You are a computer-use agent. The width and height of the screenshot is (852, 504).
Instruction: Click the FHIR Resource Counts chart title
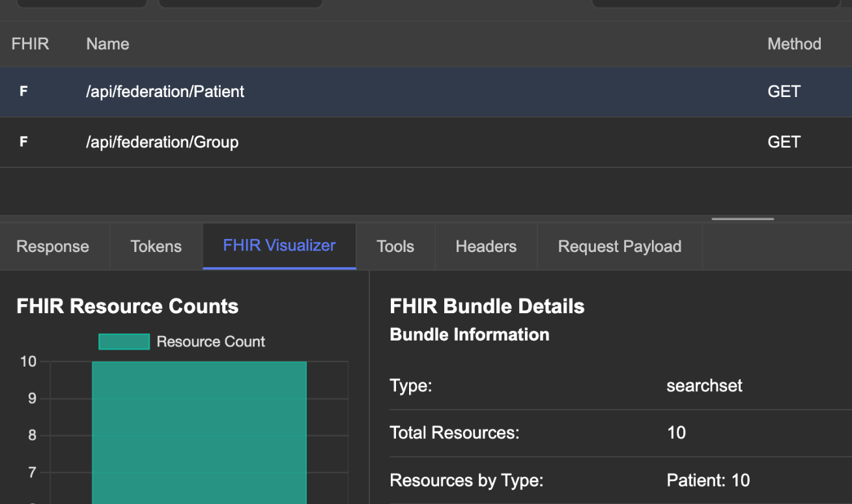point(127,306)
